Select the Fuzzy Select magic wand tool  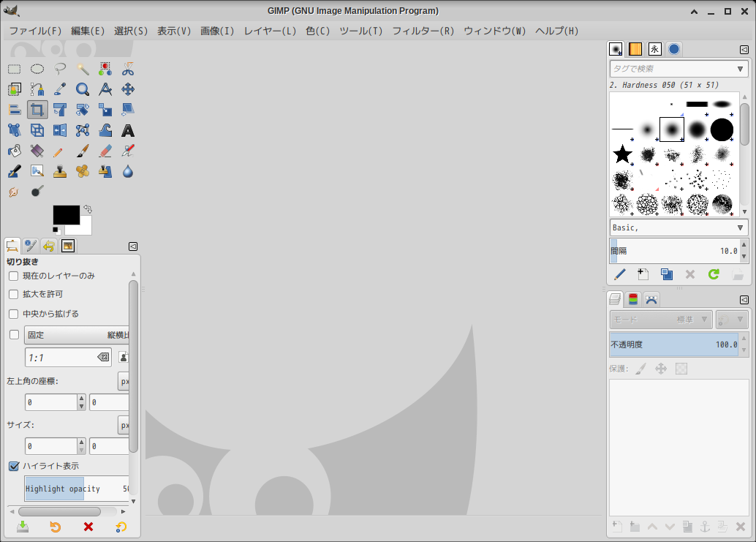[x=83, y=69]
